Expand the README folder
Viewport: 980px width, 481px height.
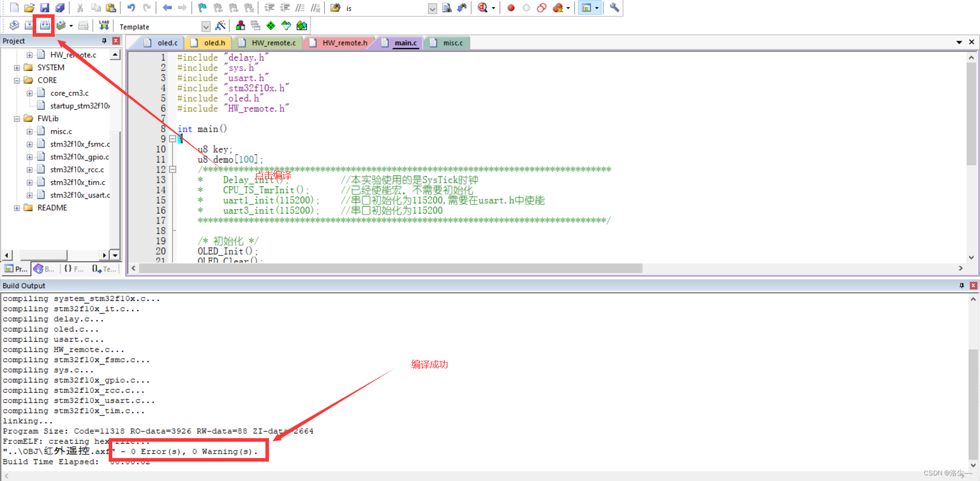click(17, 208)
